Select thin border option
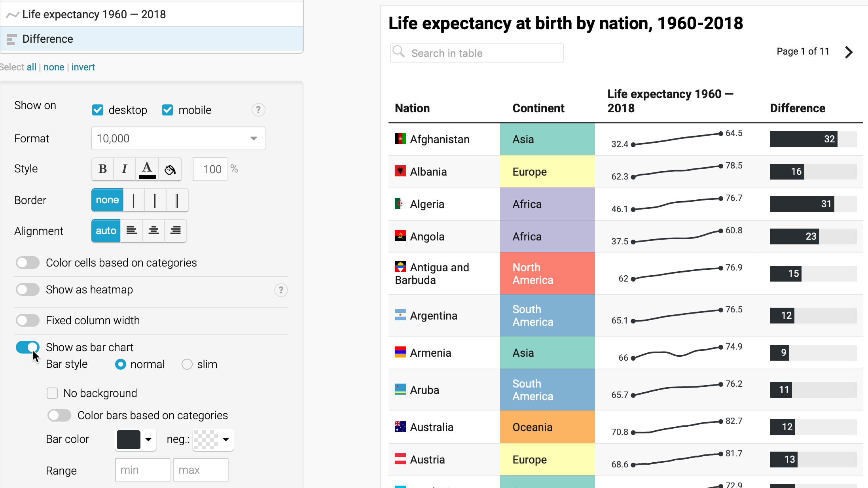The image size is (868, 488). [134, 200]
